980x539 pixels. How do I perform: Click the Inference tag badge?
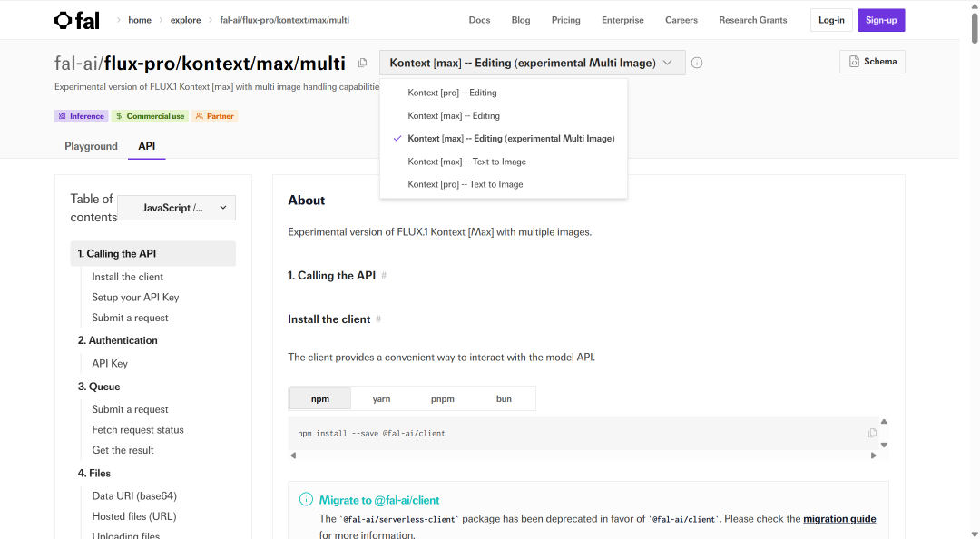point(81,116)
